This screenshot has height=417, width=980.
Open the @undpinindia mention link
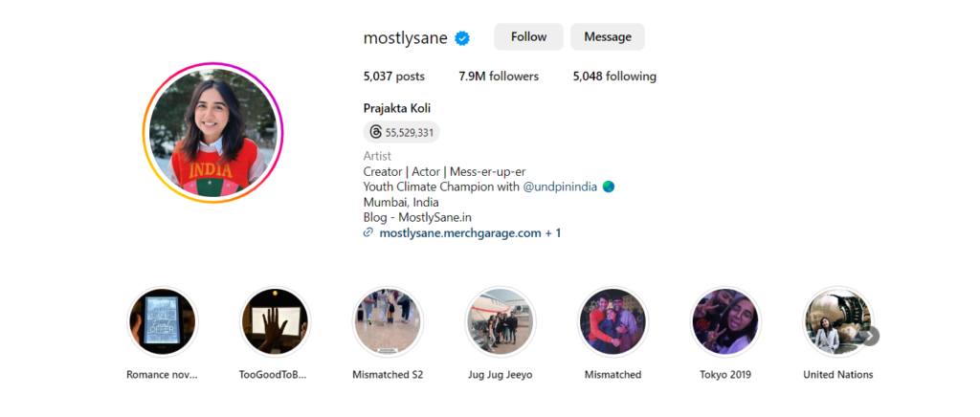pyautogui.click(x=560, y=187)
